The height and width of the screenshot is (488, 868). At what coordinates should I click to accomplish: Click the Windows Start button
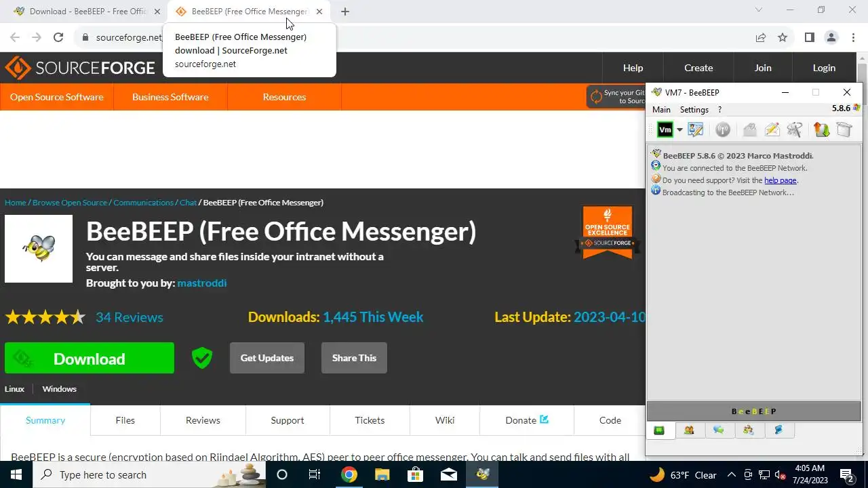coord(16,474)
